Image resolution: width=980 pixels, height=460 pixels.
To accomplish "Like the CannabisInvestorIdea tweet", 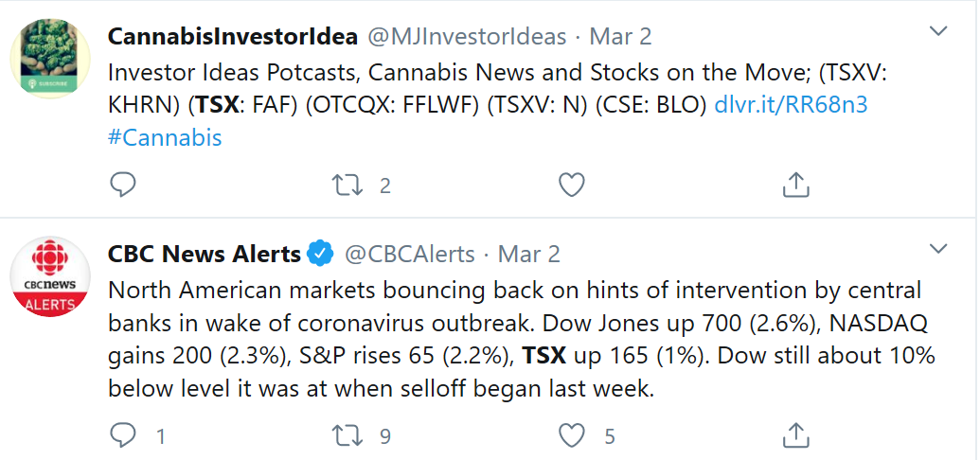I will (x=571, y=185).
